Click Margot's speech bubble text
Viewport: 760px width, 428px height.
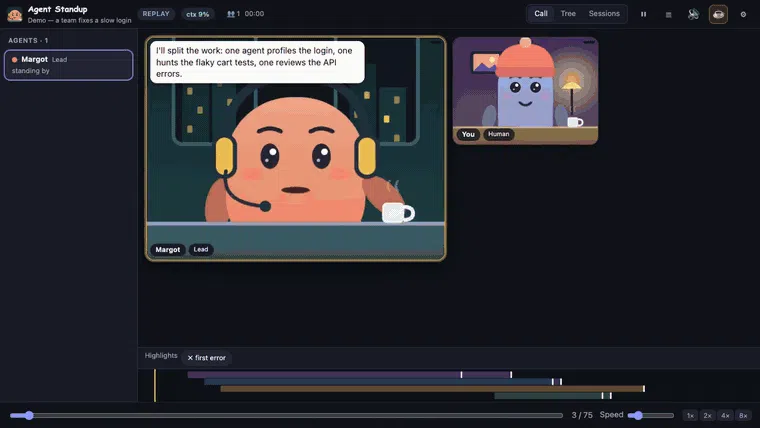[257, 62]
